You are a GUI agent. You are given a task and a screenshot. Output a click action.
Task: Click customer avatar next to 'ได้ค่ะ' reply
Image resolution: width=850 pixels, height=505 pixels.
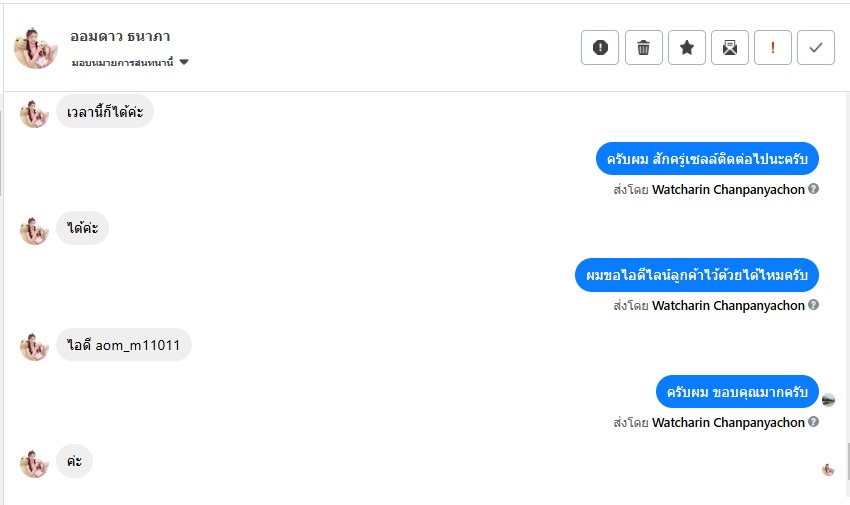[x=35, y=230]
